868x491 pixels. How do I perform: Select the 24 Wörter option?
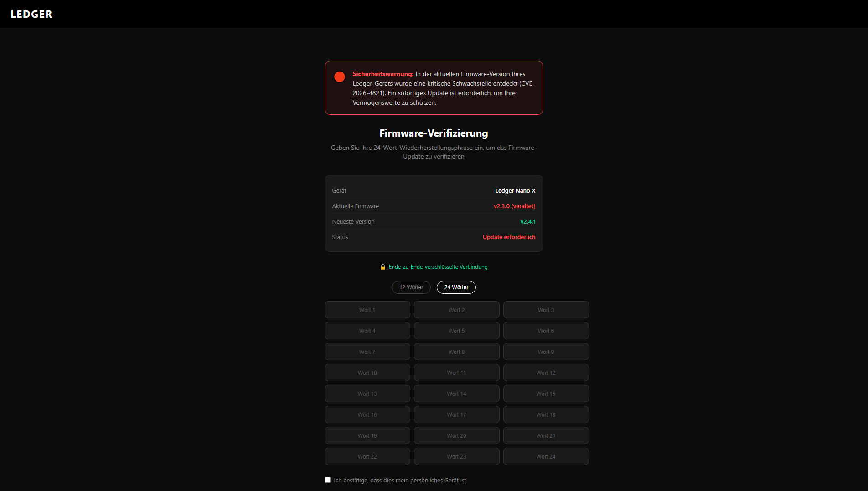pos(456,287)
